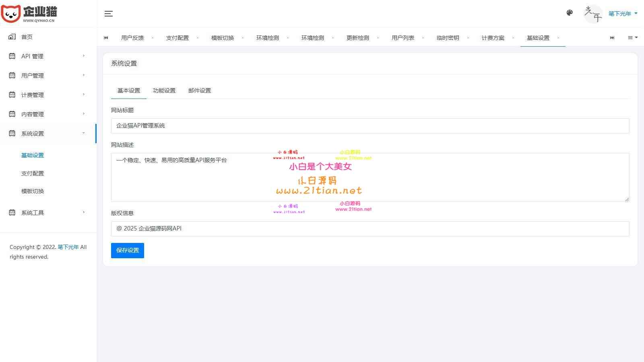Open the 笔下光年 account dropdown

click(621, 13)
